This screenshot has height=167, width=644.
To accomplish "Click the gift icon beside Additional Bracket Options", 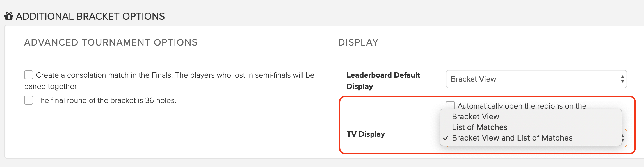I will point(9,16).
